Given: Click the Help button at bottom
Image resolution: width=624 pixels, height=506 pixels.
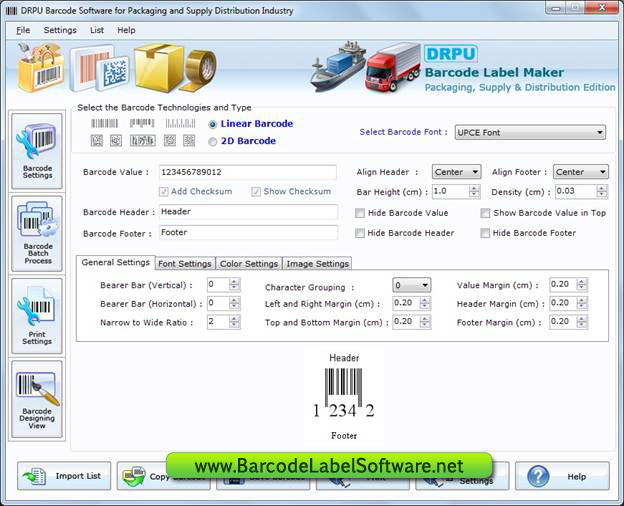Looking at the screenshot, I should 562,476.
